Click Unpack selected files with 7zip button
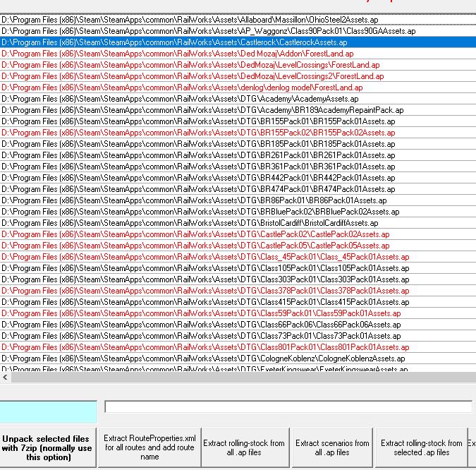Image resolution: width=476 pixels, height=470 pixels. (48, 447)
